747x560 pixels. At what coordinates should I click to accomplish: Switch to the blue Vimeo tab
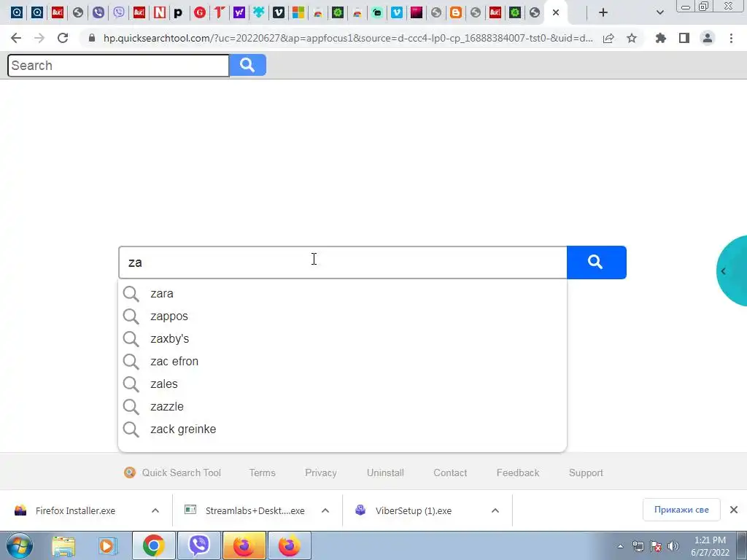point(396,13)
